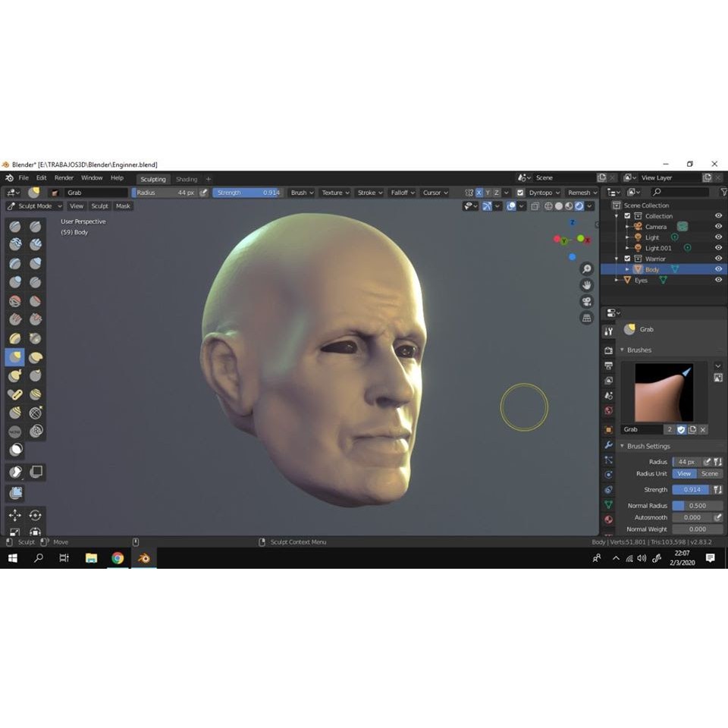Collapse the Warrior collection in the Outliner
The width and height of the screenshot is (728, 728).
click(x=617, y=258)
